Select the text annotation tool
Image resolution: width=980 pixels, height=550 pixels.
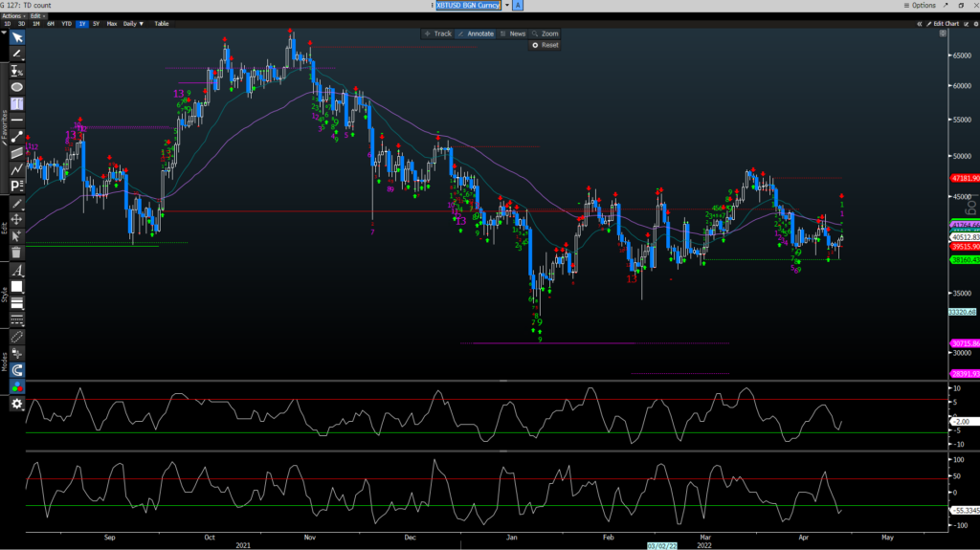[x=17, y=103]
